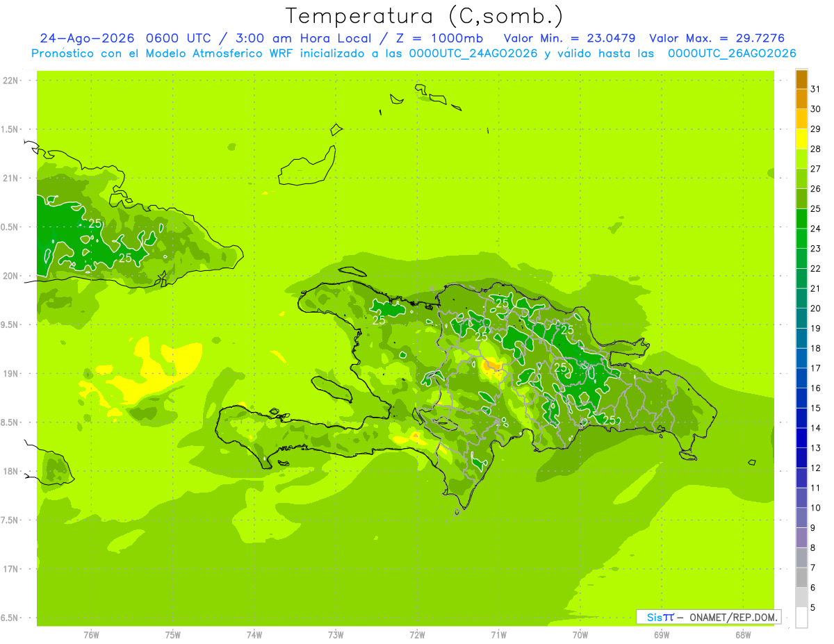Click the 68W longitude axis label

tap(743, 635)
